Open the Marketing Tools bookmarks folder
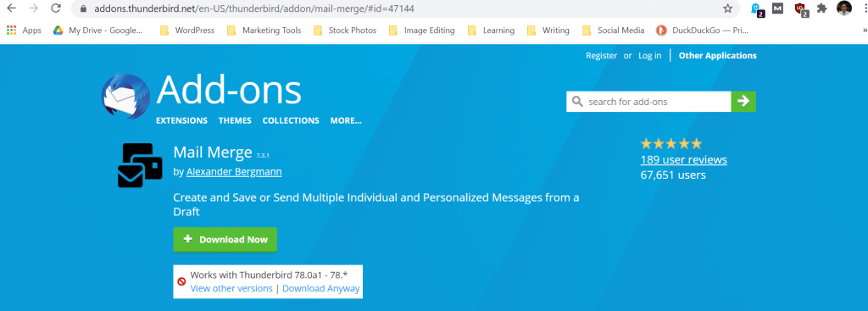 tap(264, 31)
